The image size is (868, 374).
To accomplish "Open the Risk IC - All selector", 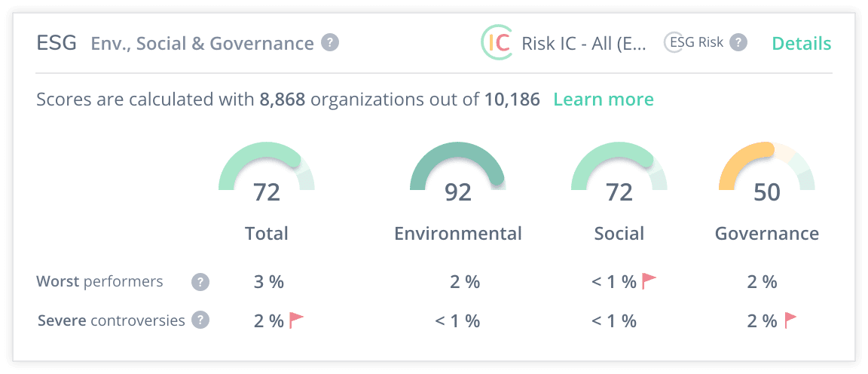I will click(584, 43).
